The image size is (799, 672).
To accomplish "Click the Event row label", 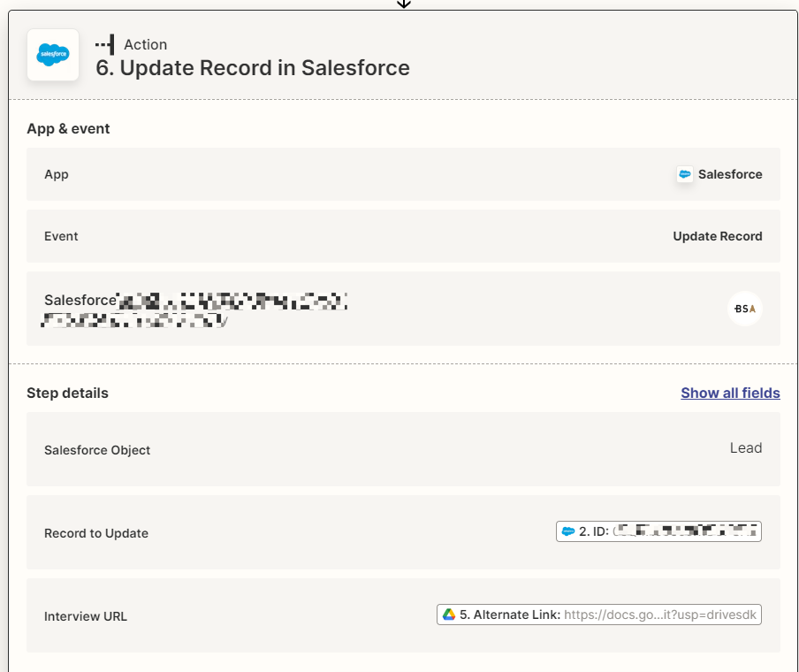I will tap(61, 236).
